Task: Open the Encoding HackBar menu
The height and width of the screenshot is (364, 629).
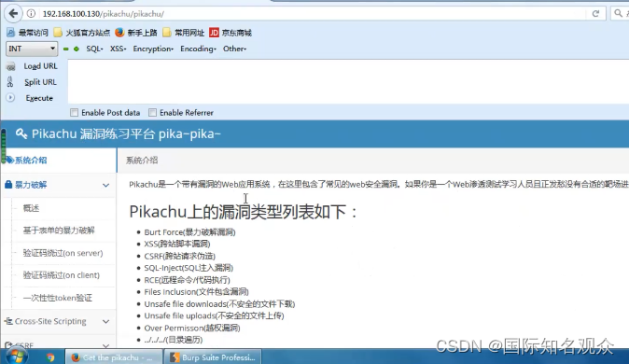Action: point(198,49)
